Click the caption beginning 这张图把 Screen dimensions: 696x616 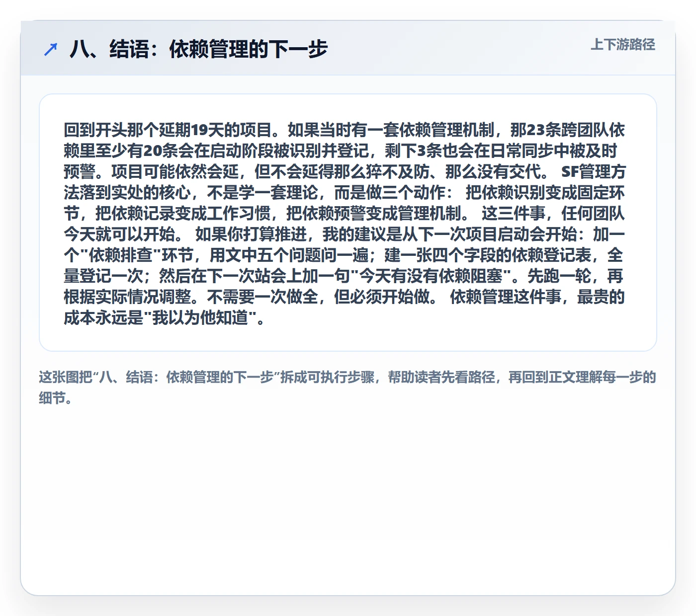pos(348,387)
